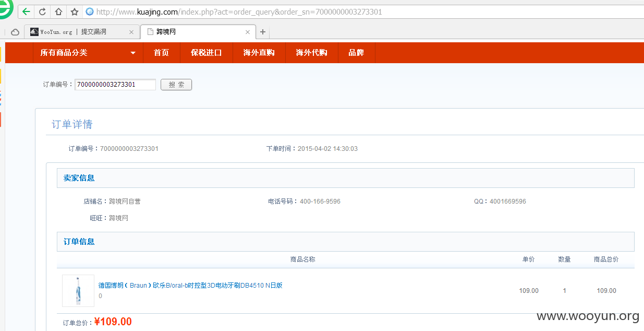Click the cloud icon left of tabs
644x331 pixels.
15,32
